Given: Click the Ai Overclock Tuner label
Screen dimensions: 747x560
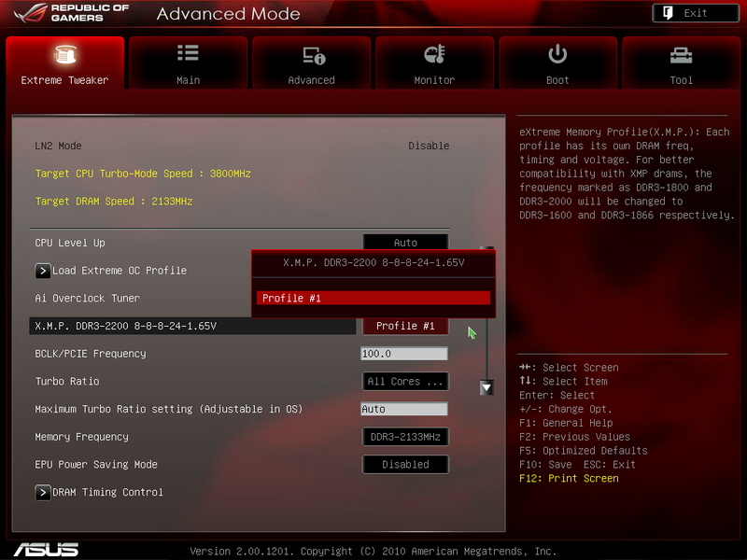Looking at the screenshot, I should 87,299.
